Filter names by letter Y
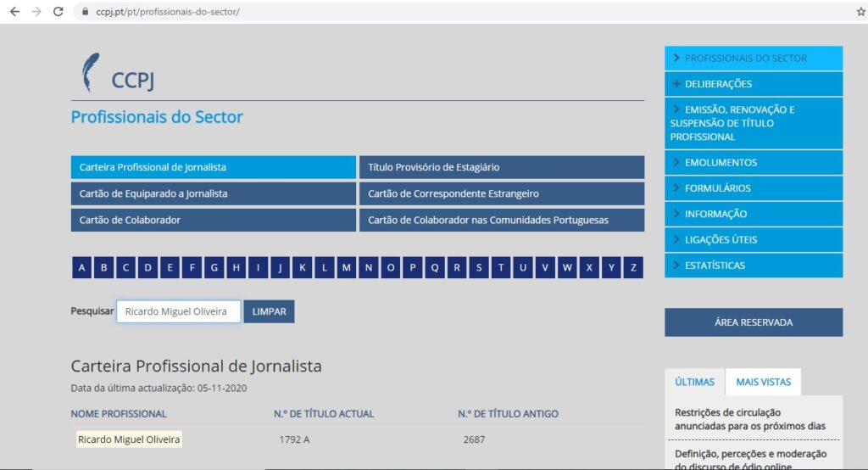The height and width of the screenshot is (470, 868). click(611, 268)
